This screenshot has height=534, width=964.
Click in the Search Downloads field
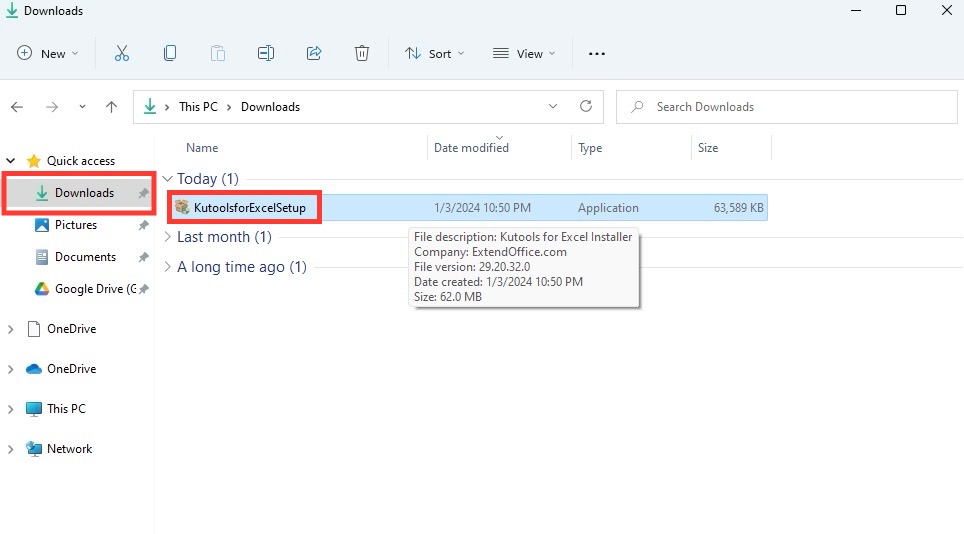(x=787, y=107)
